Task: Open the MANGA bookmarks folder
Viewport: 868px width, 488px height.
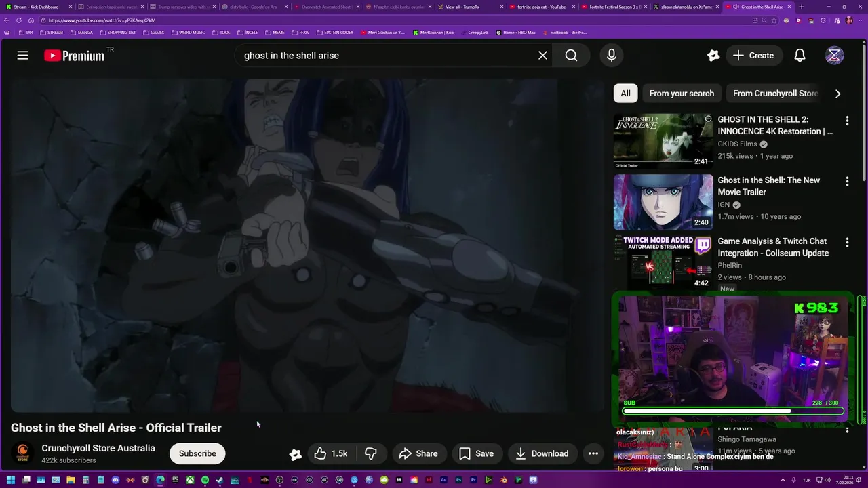Action: click(x=81, y=32)
